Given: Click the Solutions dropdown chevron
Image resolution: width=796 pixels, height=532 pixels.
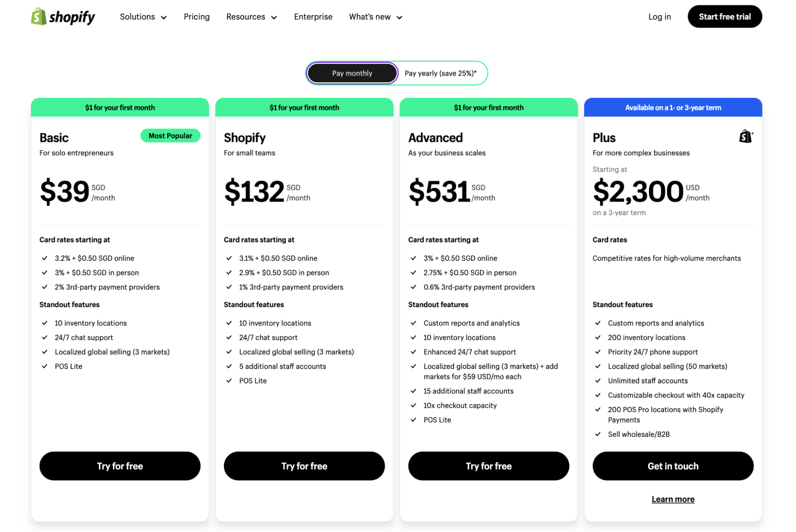Looking at the screenshot, I should (x=164, y=18).
